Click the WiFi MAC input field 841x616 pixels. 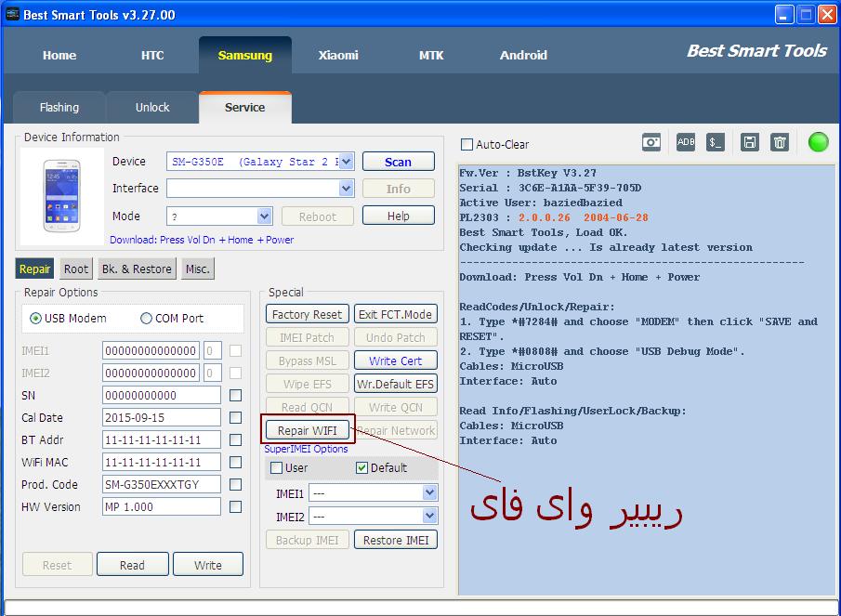(162, 462)
